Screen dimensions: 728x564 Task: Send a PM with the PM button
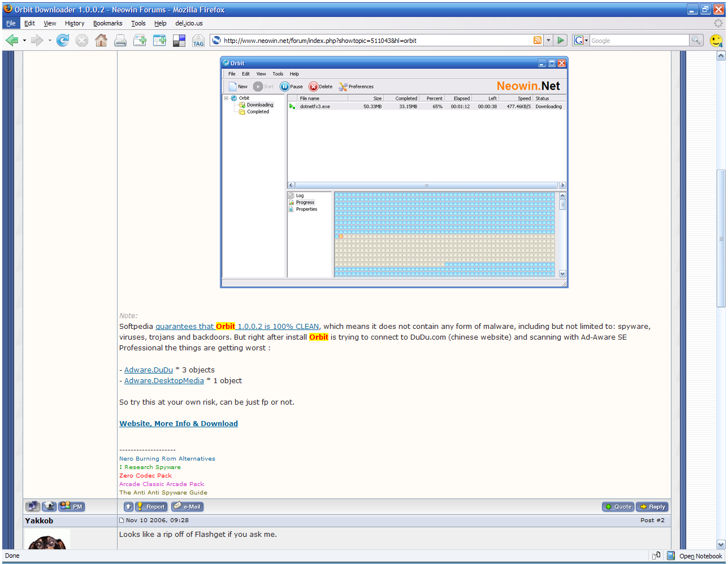[x=72, y=506]
